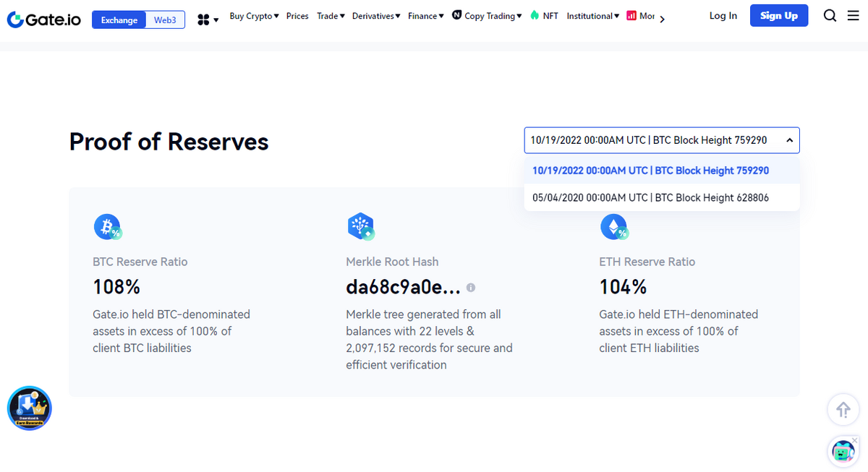Click the 104% ETH ratio value
The width and height of the screenshot is (868, 472).
623,287
